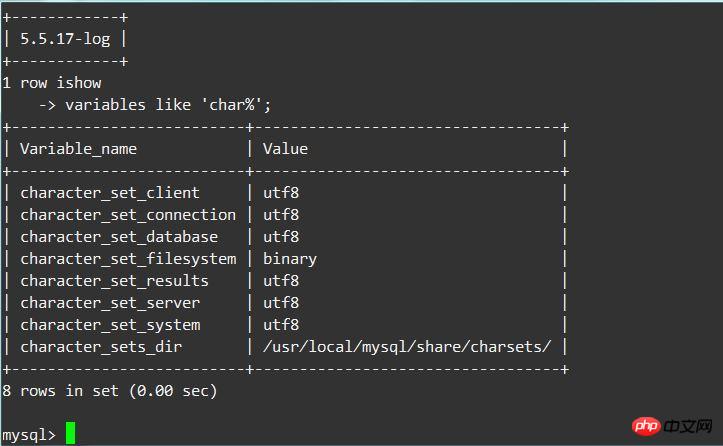Click the character_sets_dir variable name
Viewport: 723px width, 446px height.
click(101, 347)
